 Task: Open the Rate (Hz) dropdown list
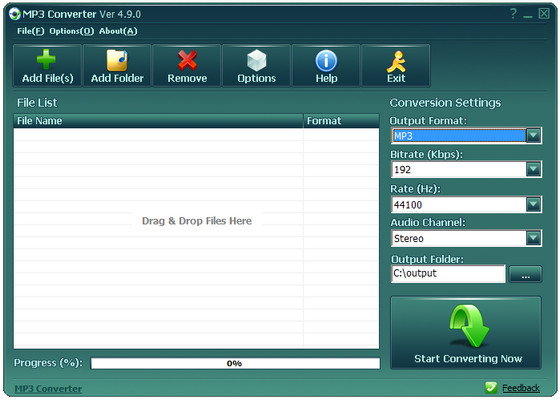coord(533,204)
